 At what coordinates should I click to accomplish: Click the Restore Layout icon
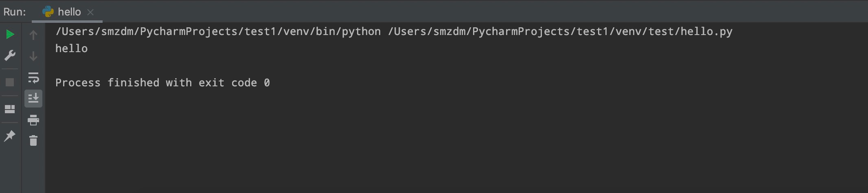[x=10, y=109]
